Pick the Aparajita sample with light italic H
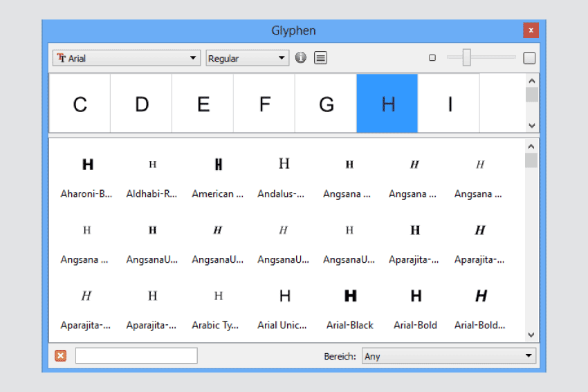 tap(86, 309)
